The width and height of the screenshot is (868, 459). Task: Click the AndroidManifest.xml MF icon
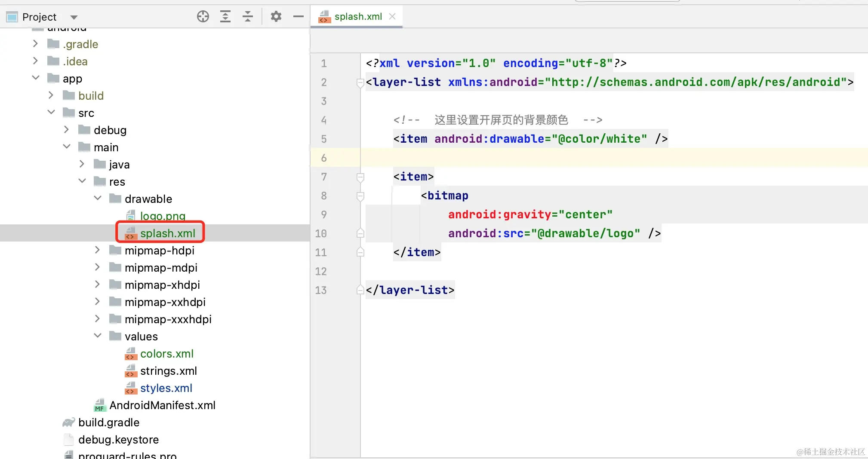100,405
